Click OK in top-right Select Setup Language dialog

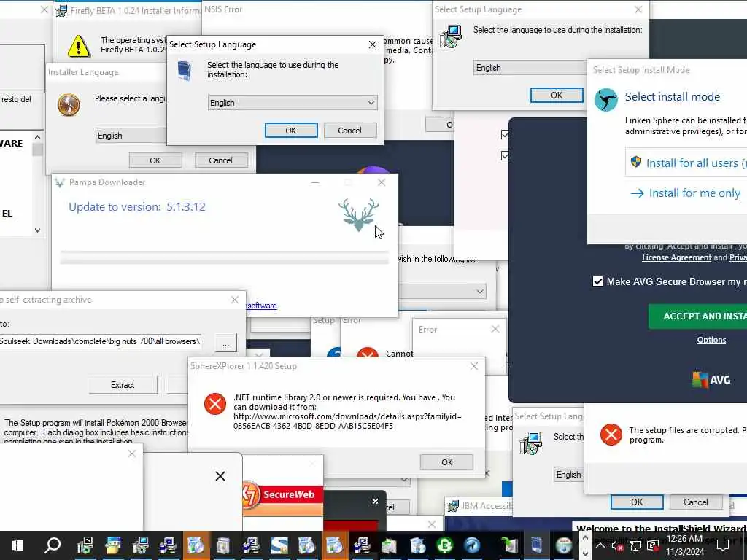(557, 96)
